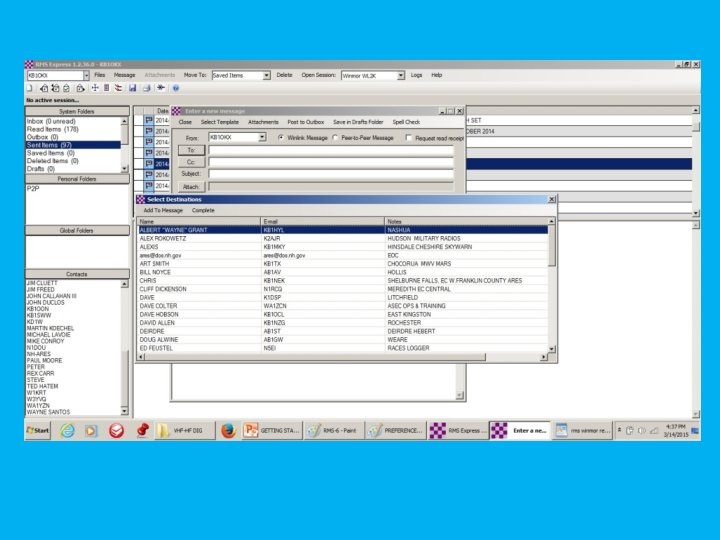Viewport: 720px width, 540px height.
Task: Click Select Template in new message window
Action: (x=219, y=122)
